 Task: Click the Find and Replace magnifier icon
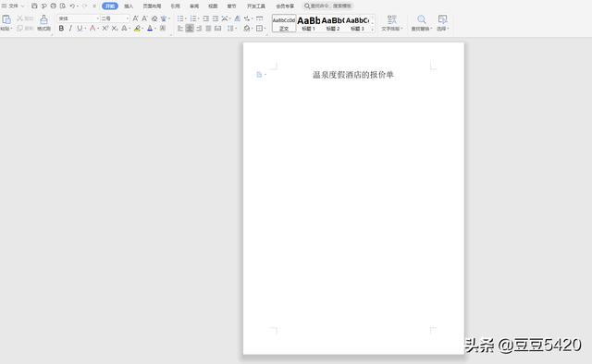(x=422, y=19)
